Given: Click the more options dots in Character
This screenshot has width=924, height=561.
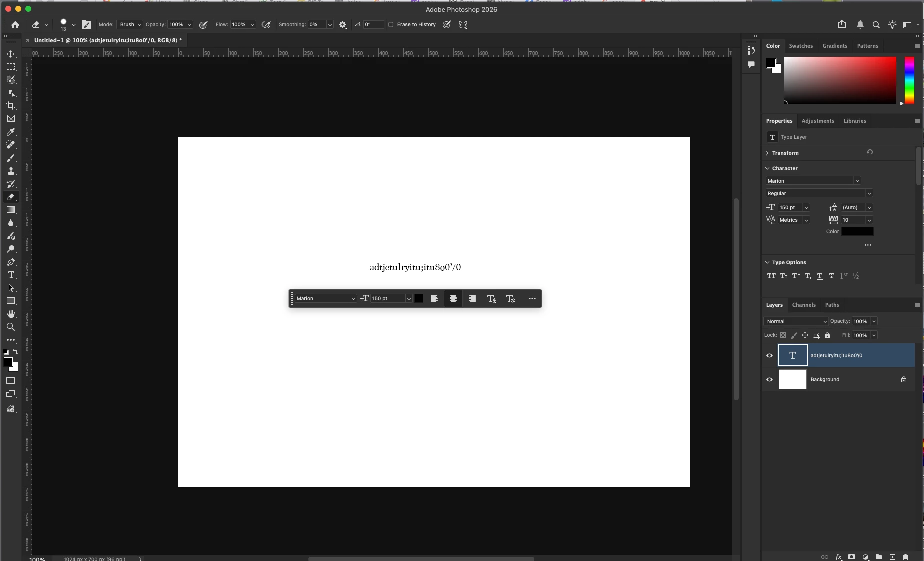Looking at the screenshot, I should coord(868,245).
